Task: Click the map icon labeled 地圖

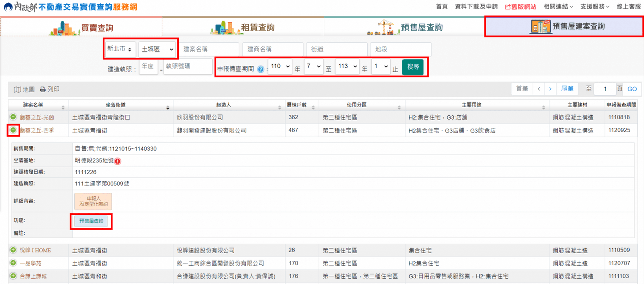Action: (x=17, y=89)
